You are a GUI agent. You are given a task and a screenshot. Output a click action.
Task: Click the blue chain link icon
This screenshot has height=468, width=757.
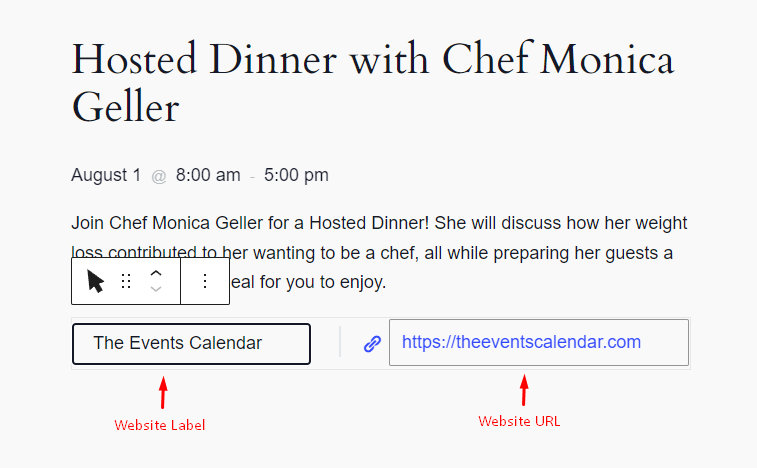click(372, 343)
